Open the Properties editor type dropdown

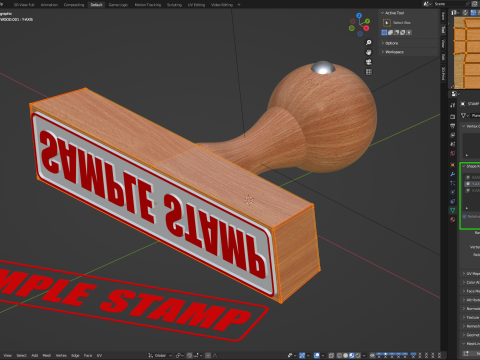pyautogui.click(x=455, y=94)
